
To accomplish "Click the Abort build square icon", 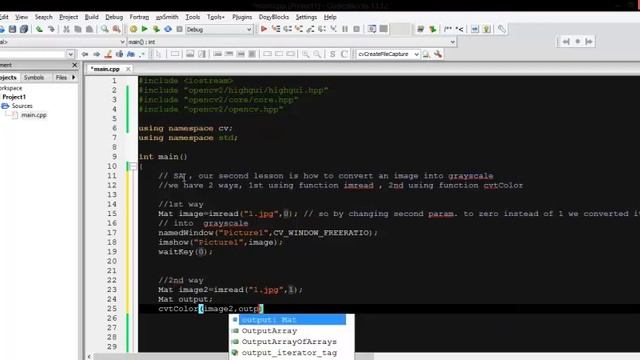I will click(x=179, y=29).
